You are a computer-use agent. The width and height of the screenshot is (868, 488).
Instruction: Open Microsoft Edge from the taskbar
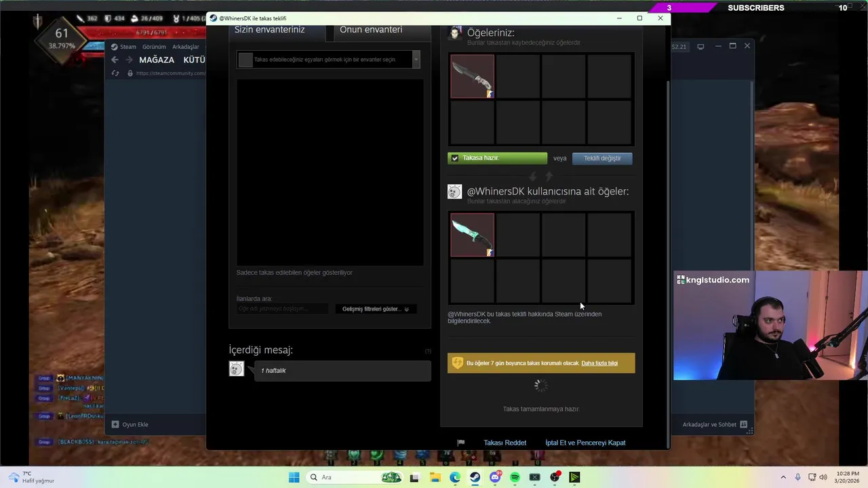pyautogui.click(x=455, y=477)
